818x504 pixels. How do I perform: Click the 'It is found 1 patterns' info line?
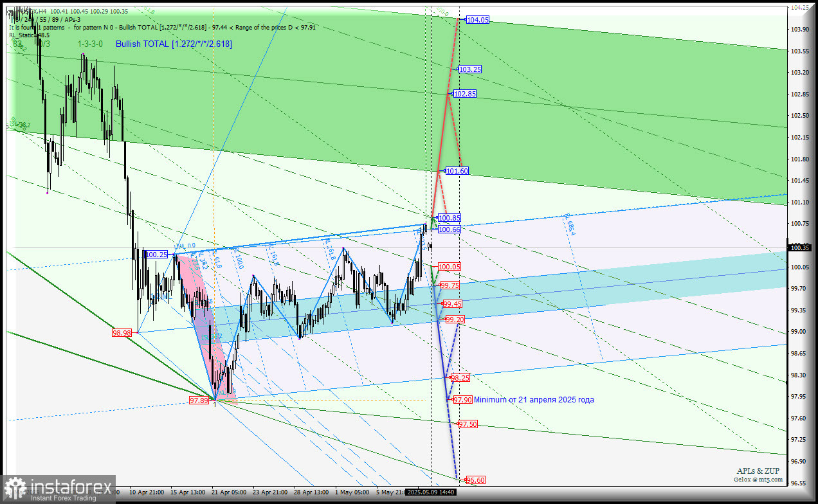[163, 28]
